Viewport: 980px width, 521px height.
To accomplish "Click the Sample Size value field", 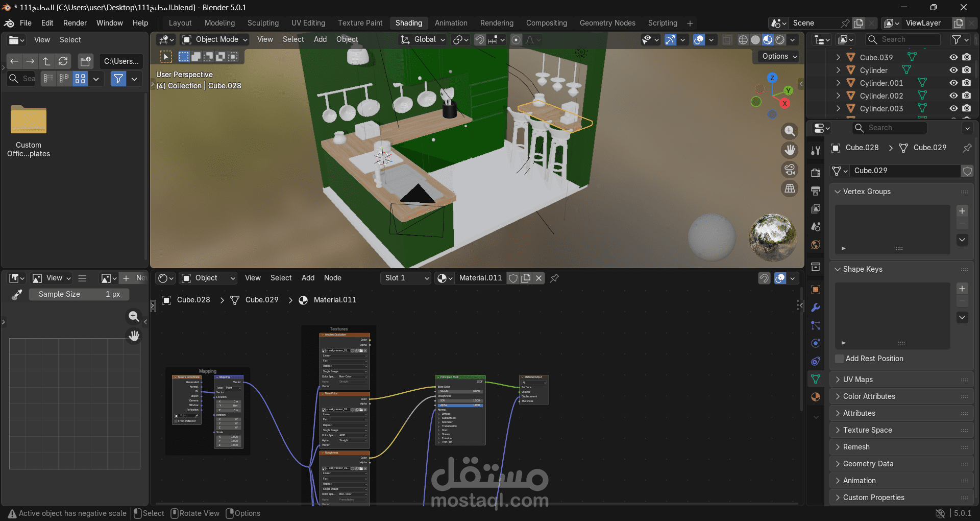I will [x=79, y=294].
